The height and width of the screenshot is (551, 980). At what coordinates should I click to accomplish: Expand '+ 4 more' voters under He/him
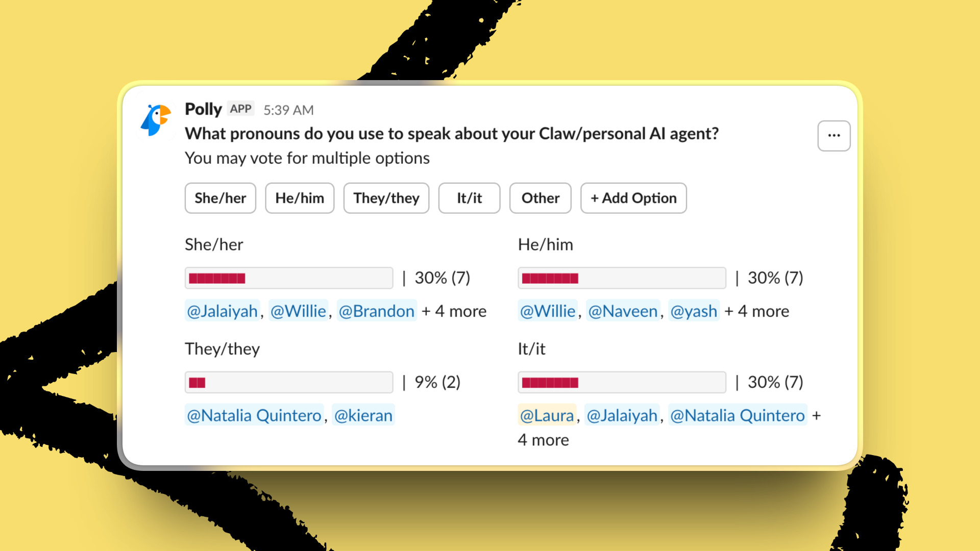pos(756,311)
